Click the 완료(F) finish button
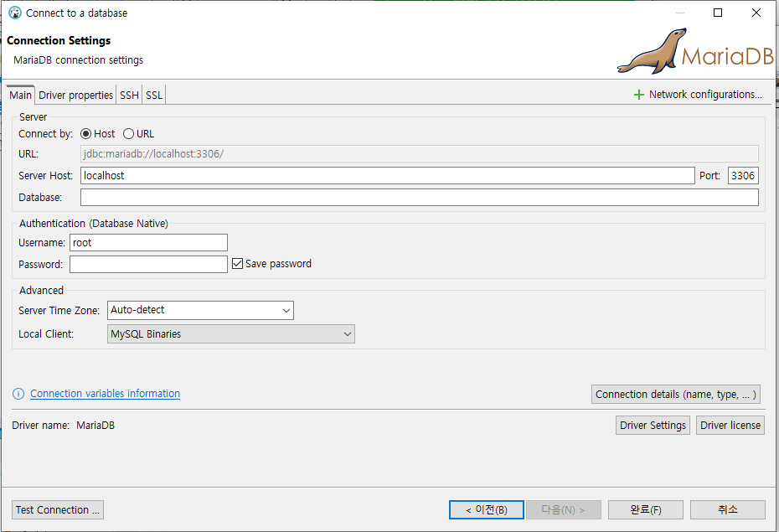 [645, 510]
